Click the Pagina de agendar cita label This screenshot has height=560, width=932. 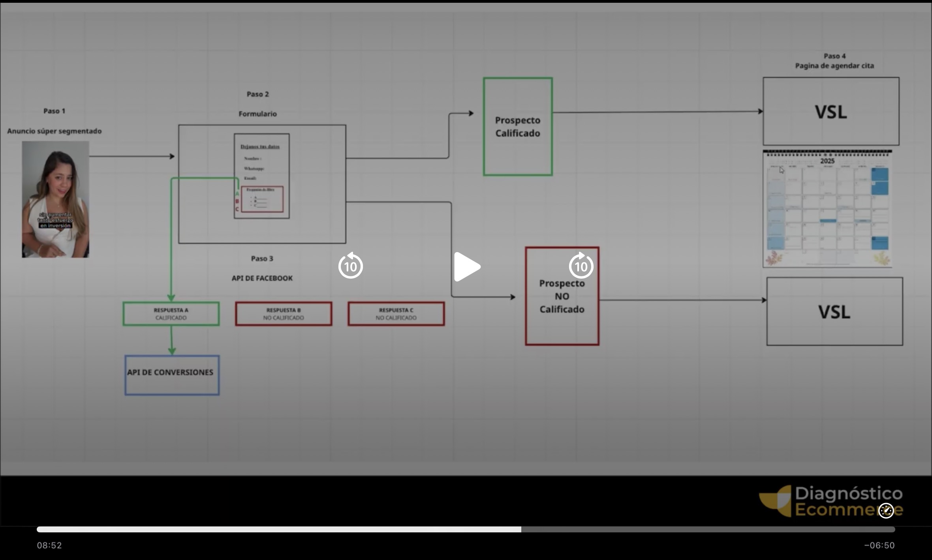(x=834, y=66)
